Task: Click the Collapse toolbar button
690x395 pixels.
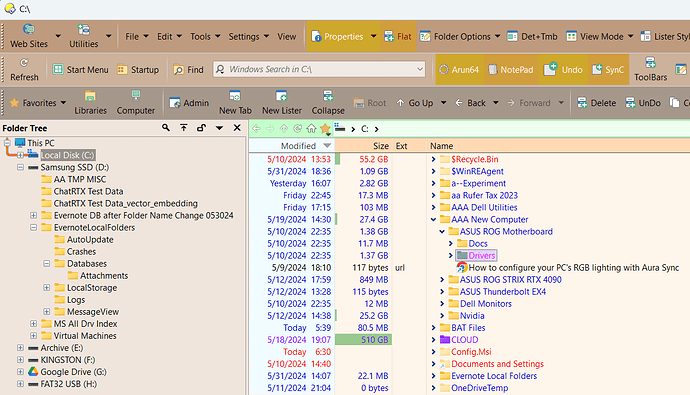Action: (328, 103)
